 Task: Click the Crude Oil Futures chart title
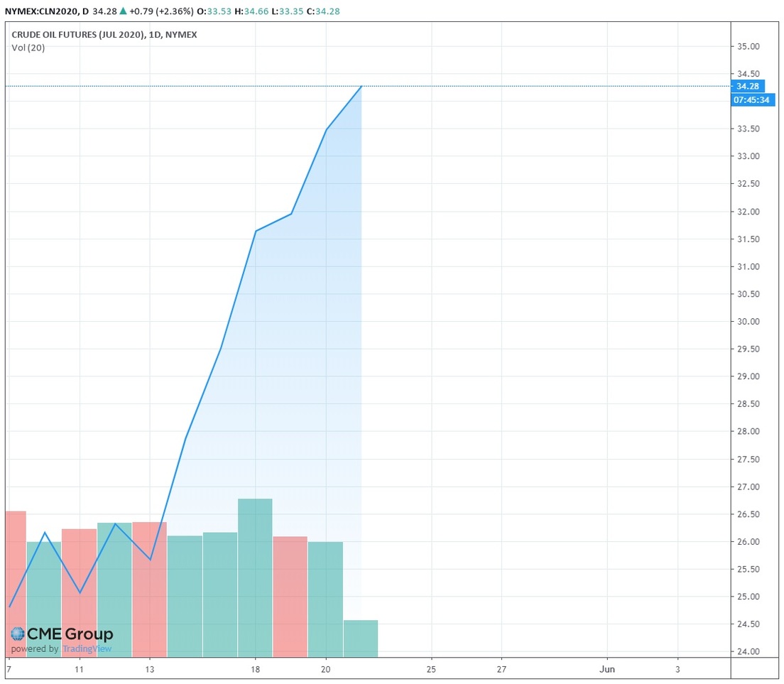[104, 34]
